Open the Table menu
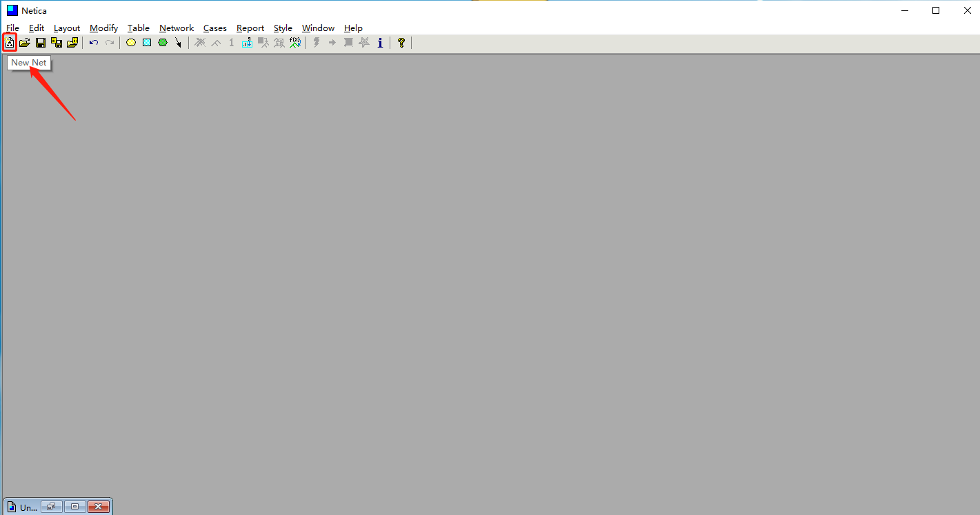Screen dimensions: 980x515 point(139,28)
